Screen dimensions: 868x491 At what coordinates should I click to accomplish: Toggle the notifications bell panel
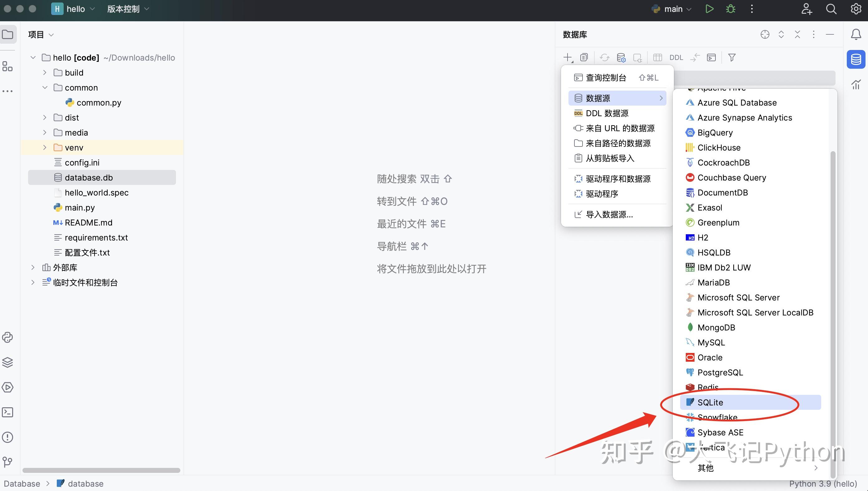coord(856,34)
